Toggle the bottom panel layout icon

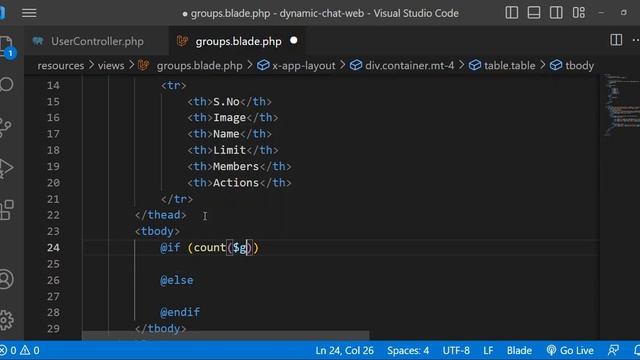point(534,13)
